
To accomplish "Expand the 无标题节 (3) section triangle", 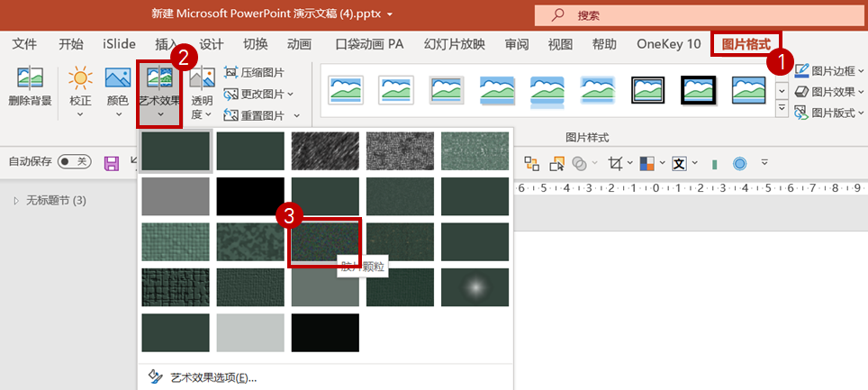I will [x=16, y=201].
